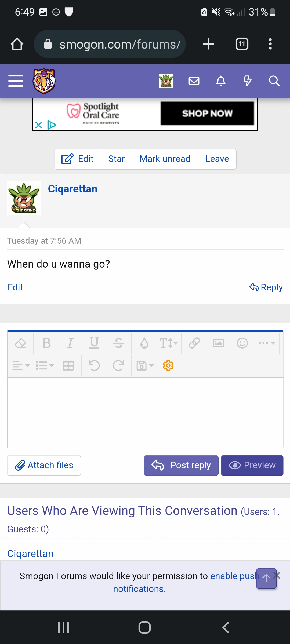Screen dimensions: 290x644
Task: Select the Star conversation option
Action: click(117, 159)
